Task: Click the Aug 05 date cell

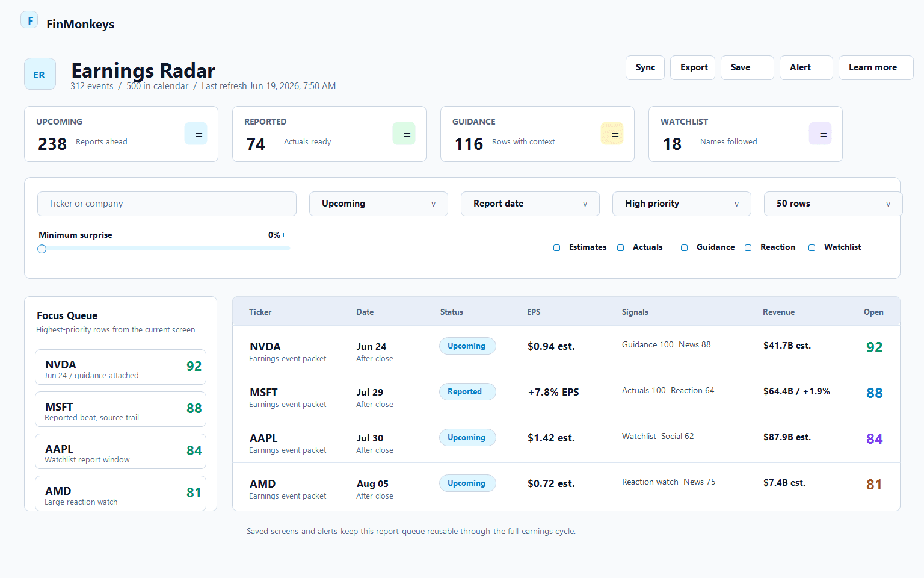Action: [x=372, y=484]
